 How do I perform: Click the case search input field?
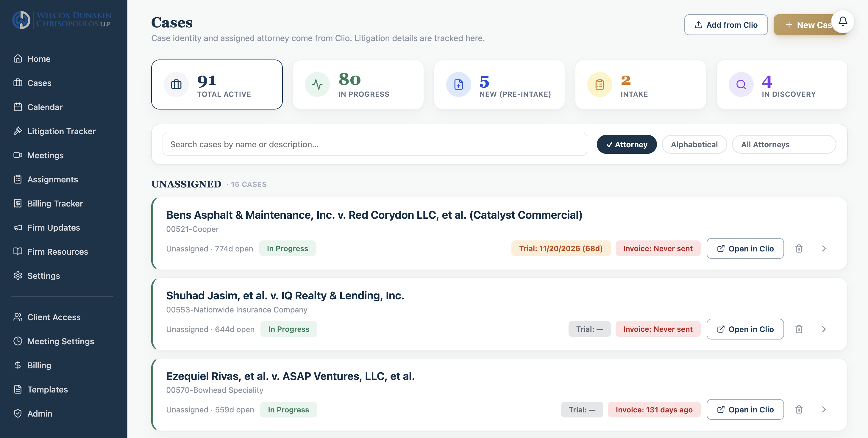click(375, 144)
